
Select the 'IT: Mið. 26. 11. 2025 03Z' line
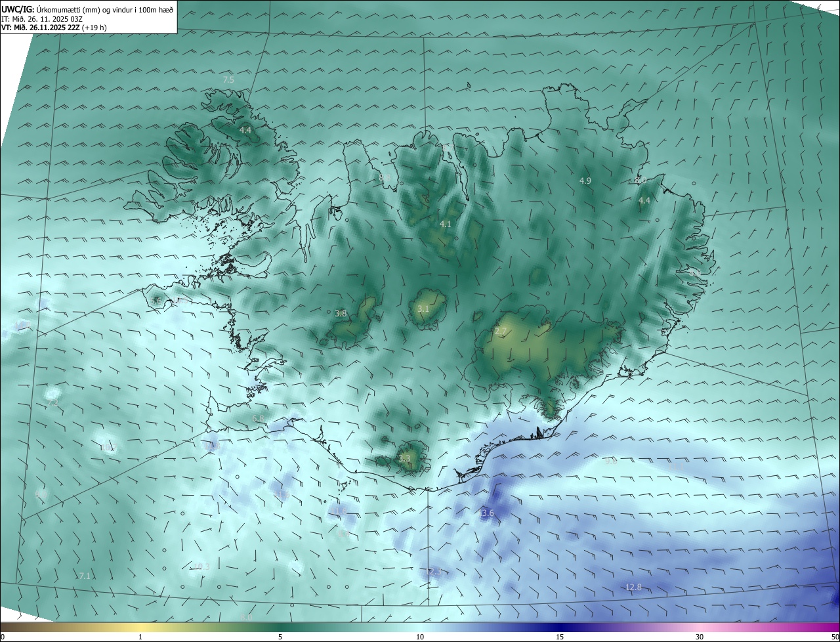(x=41, y=18)
